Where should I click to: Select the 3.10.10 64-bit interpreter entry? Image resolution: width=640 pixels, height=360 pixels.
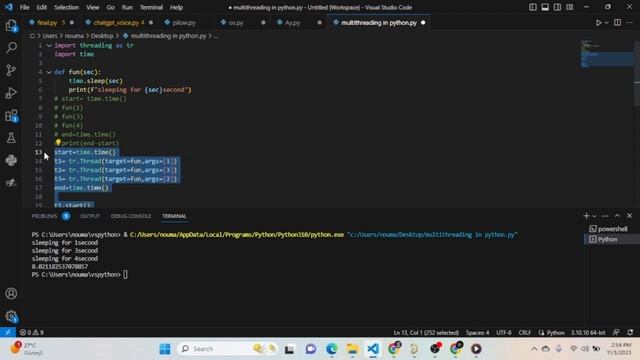click(588, 332)
